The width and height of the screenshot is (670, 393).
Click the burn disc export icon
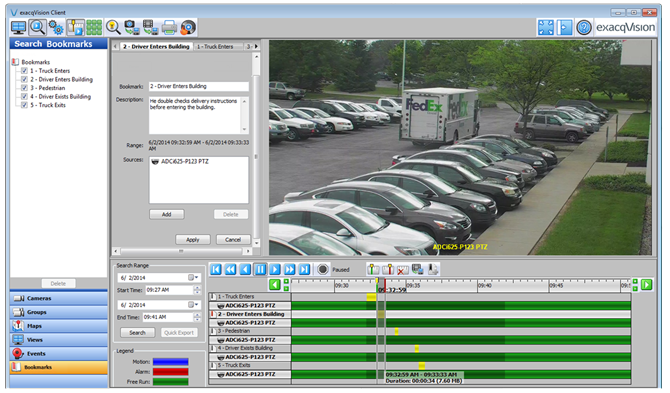(188, 28)
